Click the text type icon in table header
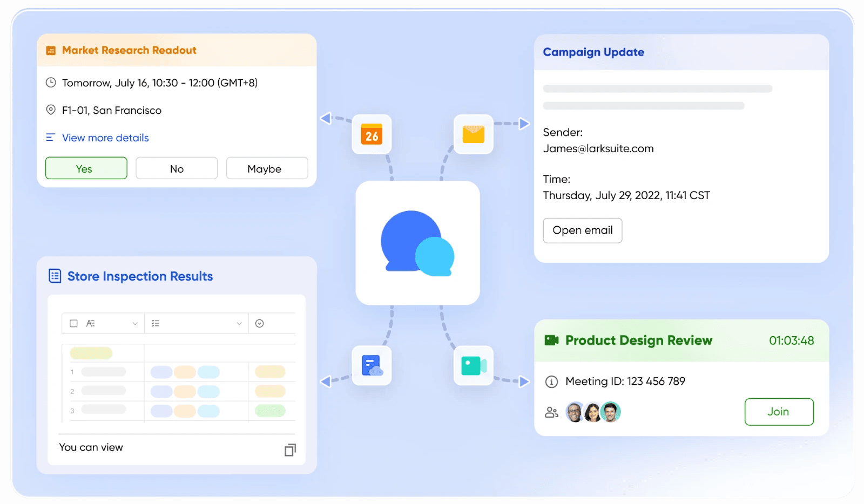 click(91, 323)
